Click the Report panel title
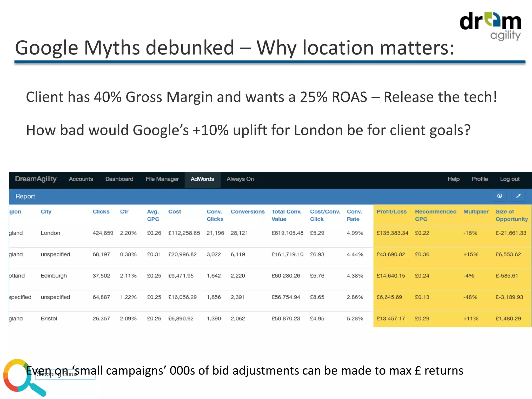Viewport: 532px width, 399px height. tap(25, 196)
